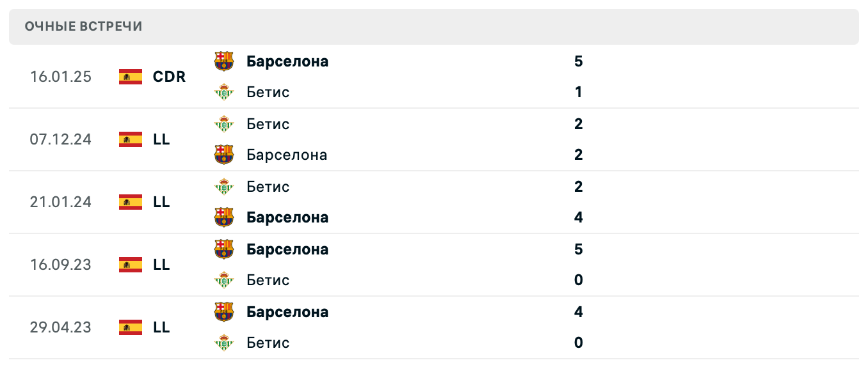The width and height of the screenshot is (868, 367).
Task: Open LL league label for 21.01.24
Action: 161,202
